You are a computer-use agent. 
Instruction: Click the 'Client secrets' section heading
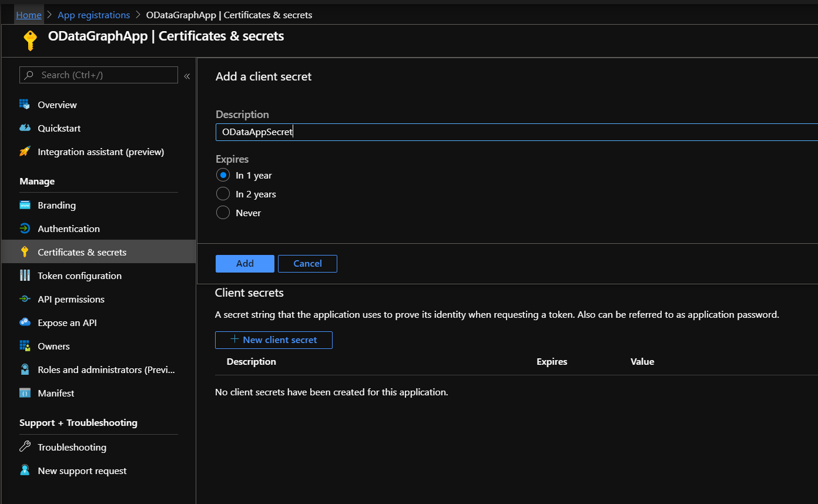[249, 293]
